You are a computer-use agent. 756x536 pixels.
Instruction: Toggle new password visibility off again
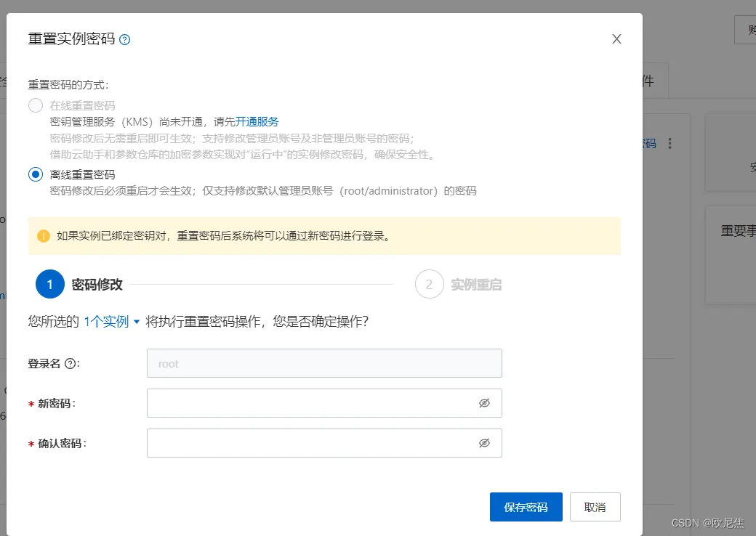[485, 402]
